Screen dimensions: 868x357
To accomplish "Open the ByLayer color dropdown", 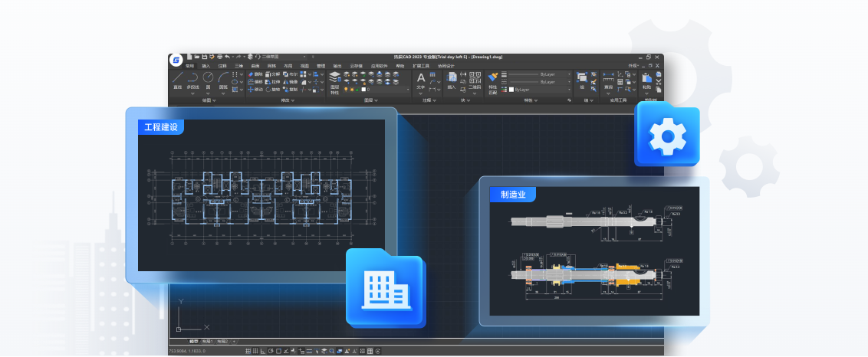I will [x=541, y=90].
